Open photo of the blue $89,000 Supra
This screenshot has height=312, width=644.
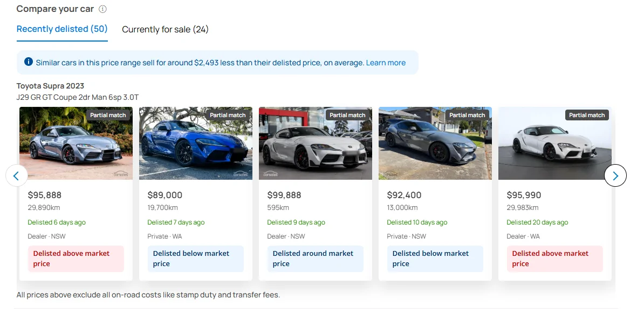pos(195,143)
